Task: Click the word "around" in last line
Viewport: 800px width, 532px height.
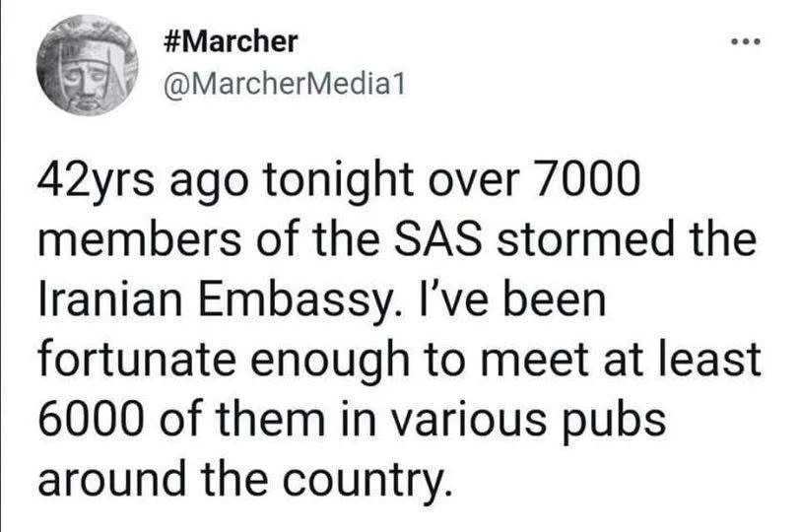Action: tap(111, 479)
